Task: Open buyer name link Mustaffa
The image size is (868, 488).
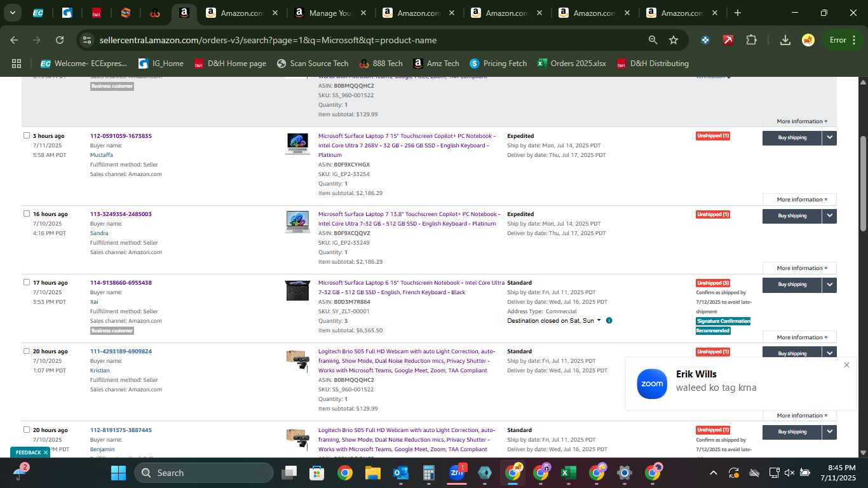Action: click(x=102, y=155)
